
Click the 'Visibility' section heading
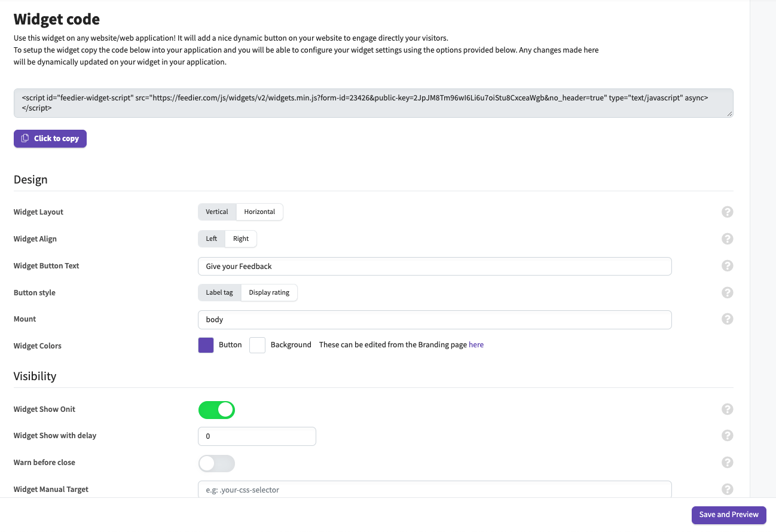point(35,376)
